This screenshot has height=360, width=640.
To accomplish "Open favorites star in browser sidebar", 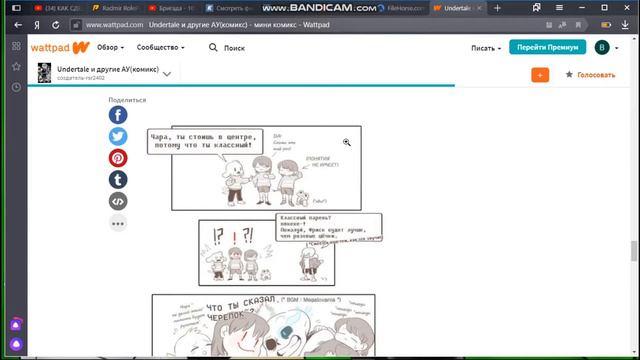I will click(x=16, y=67).
